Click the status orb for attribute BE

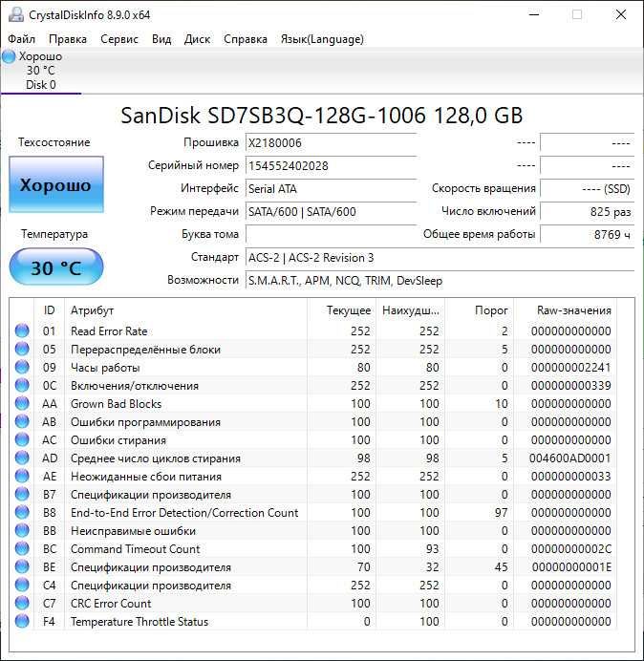22,566
